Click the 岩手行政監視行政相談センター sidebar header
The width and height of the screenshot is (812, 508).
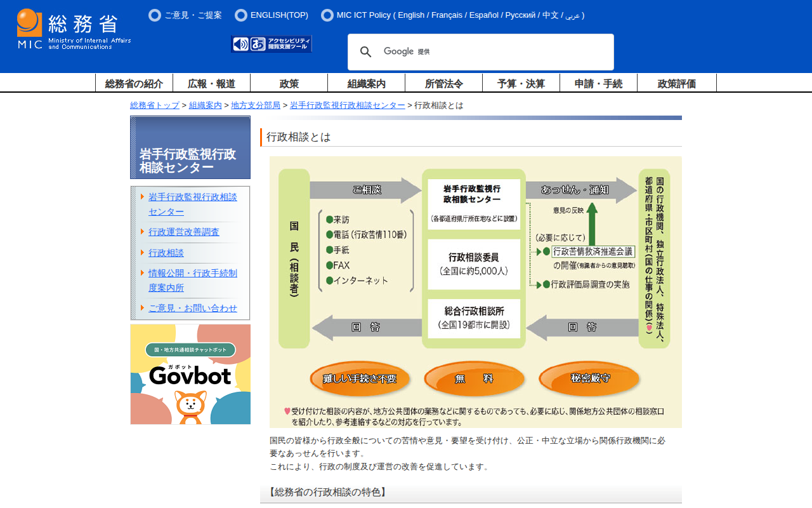pyautogui.click(x=190, y=147)
